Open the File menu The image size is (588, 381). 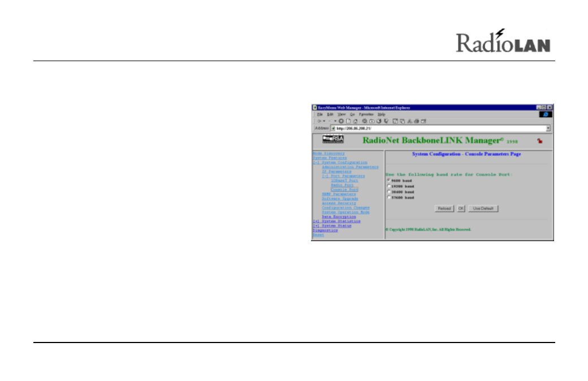click(320, 114)
